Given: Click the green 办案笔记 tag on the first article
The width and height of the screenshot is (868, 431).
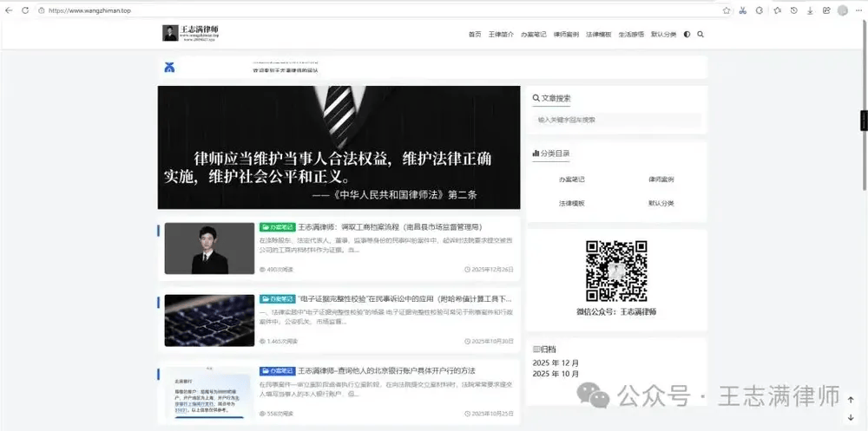Looking at the screenshot, I should click(278, 227).
